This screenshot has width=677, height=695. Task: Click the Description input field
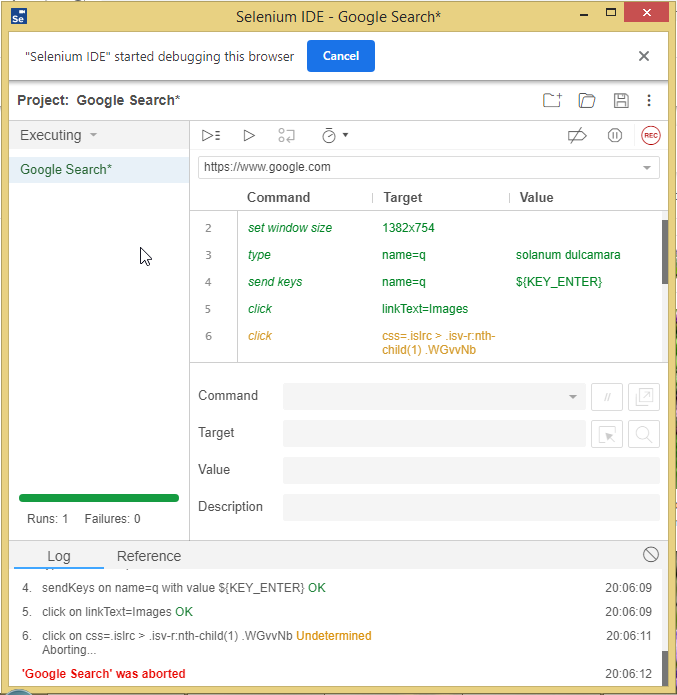point(471,507)
